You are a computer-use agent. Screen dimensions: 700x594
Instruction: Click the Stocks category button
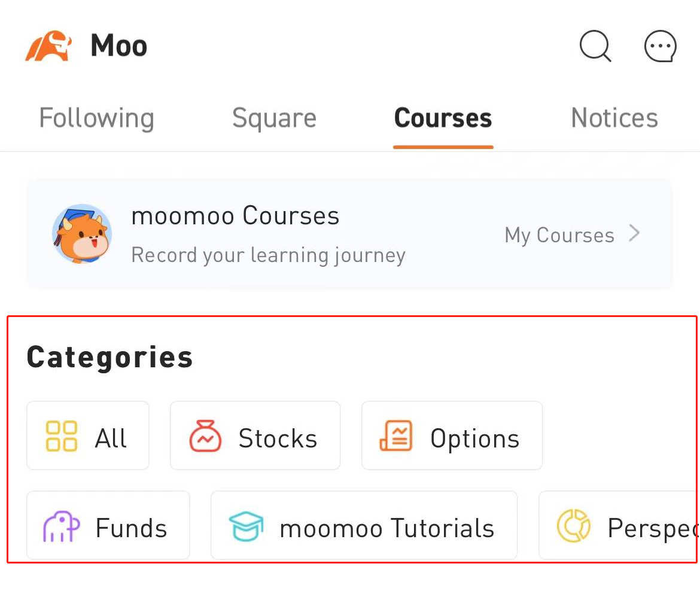255,435
